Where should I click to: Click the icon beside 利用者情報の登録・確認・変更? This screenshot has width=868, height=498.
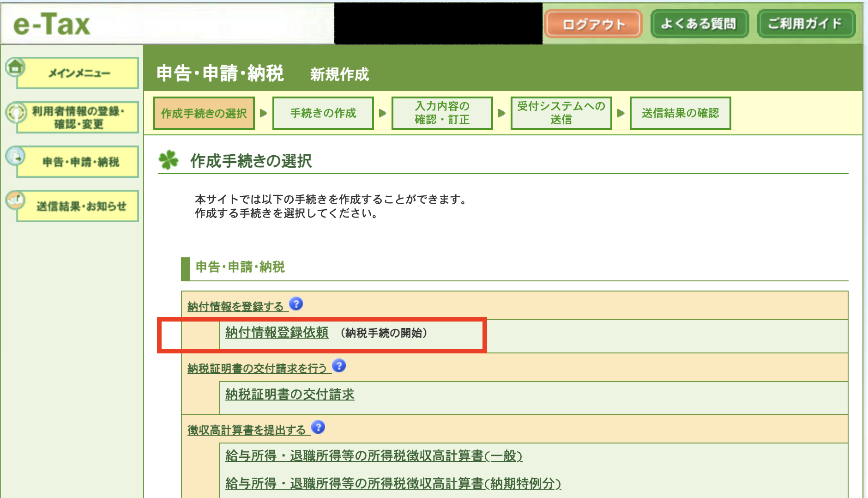(x=16, y=112)
